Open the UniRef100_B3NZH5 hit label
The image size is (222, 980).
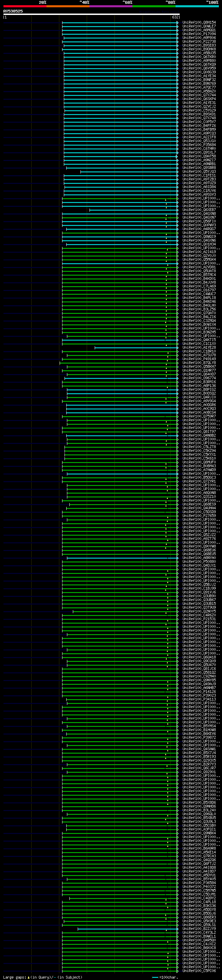199,332
